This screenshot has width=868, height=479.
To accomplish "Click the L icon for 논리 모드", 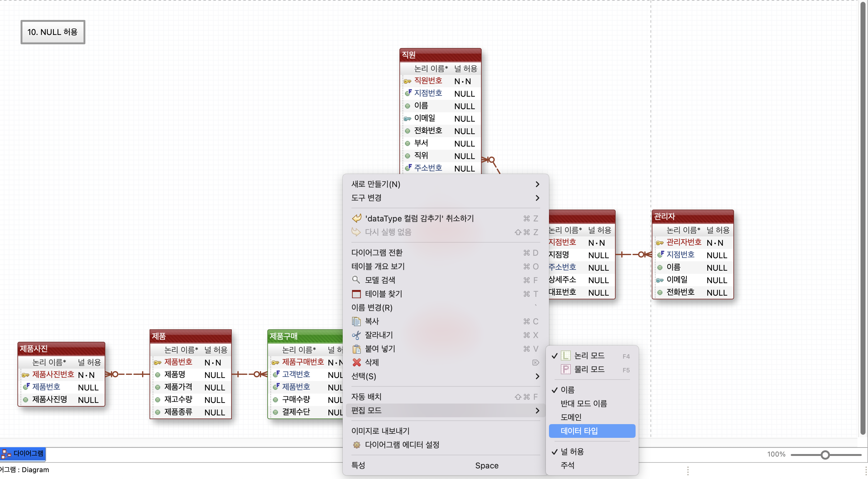I will (565, 356).
